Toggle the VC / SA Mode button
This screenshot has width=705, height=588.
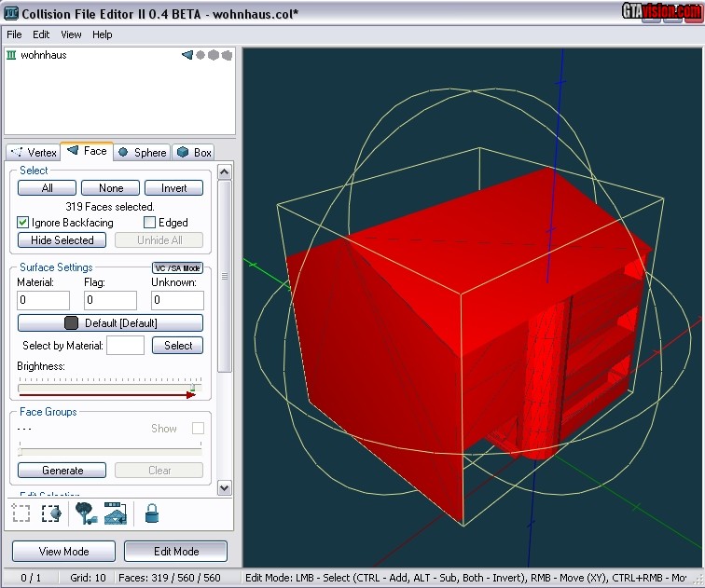coord(177,268)
